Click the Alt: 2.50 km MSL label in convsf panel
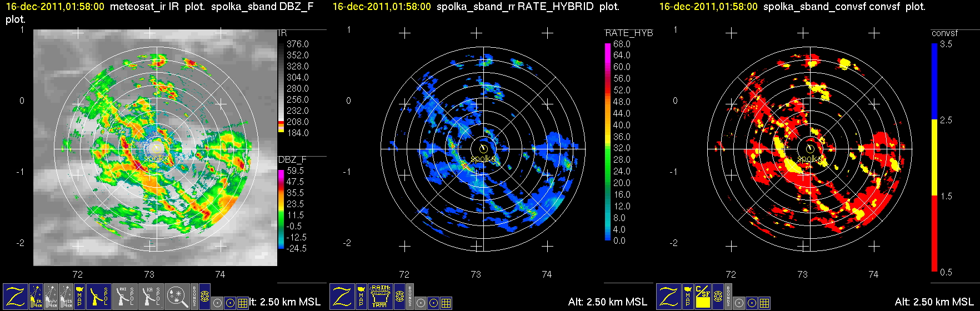Image resolution: width=980 pixels, height=311 pixels. click(x=934, y=302)
